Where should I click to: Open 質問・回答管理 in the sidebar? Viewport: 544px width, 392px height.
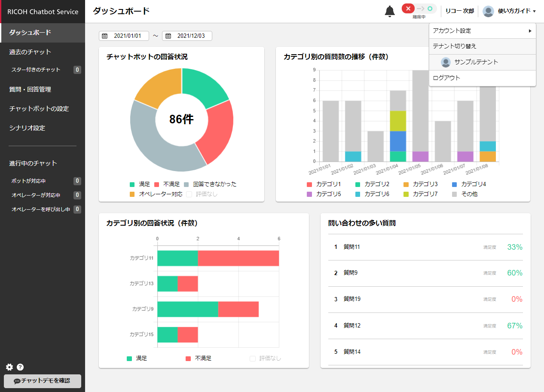30,89
